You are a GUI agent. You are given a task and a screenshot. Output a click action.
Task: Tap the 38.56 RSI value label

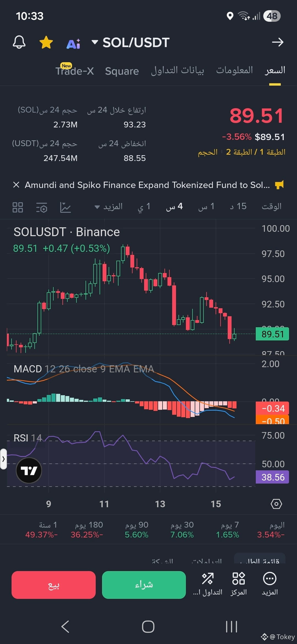pyautogui.click(x=272, y=477)
